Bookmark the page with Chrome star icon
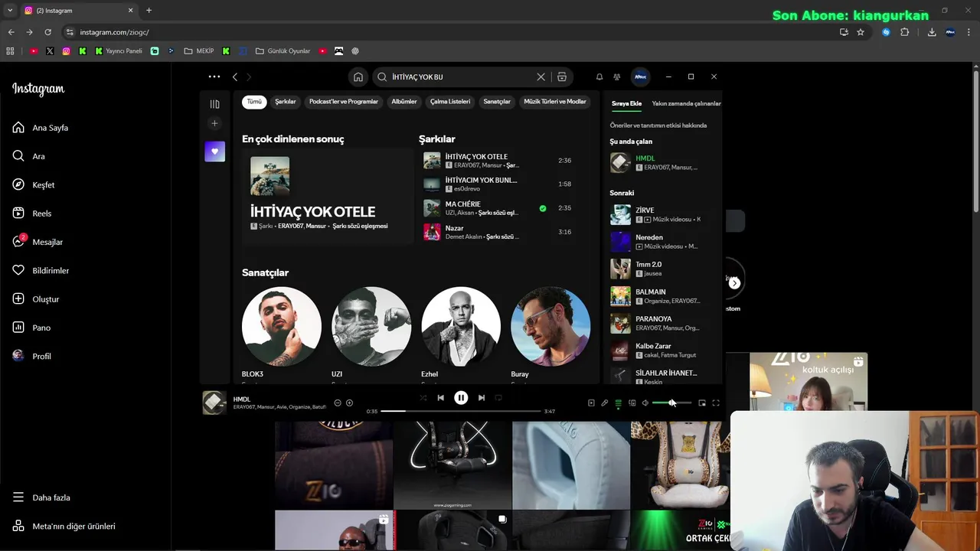 click(861, 32)
